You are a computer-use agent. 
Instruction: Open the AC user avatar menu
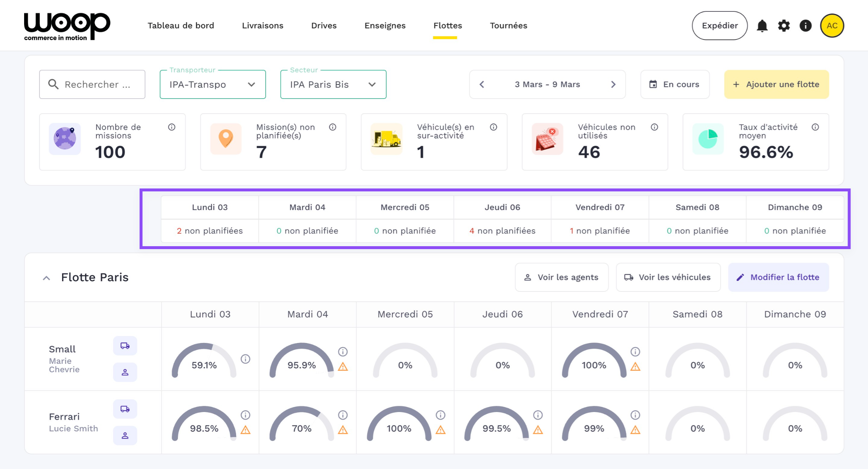[832, 26]
